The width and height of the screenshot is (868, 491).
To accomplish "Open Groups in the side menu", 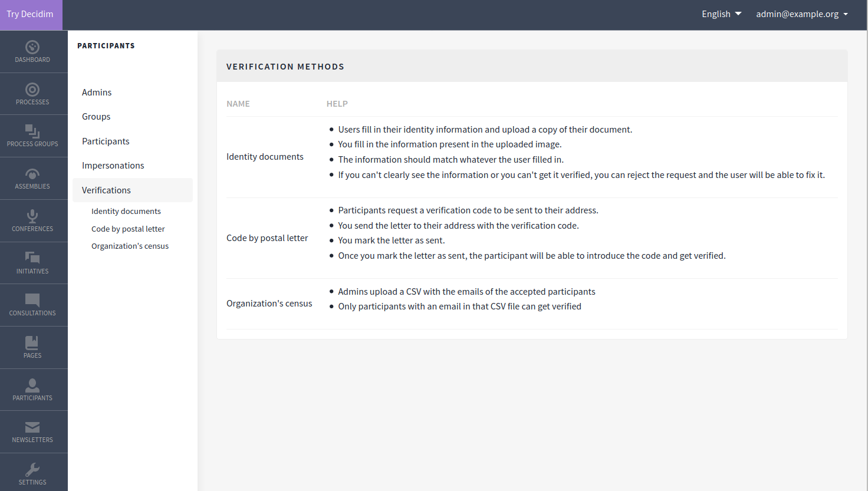I will (96, 117).
